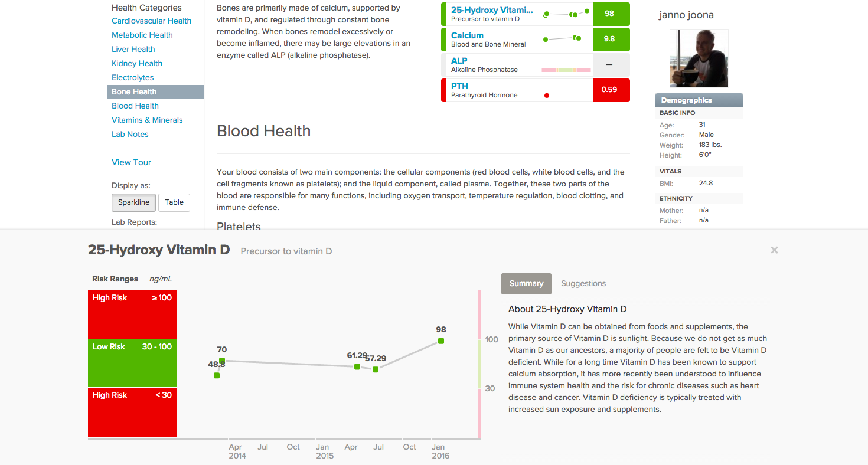This screenshot has width=868, height=465.
Task: Open the Calcium sparkline graph
Action: click(566, 39)
